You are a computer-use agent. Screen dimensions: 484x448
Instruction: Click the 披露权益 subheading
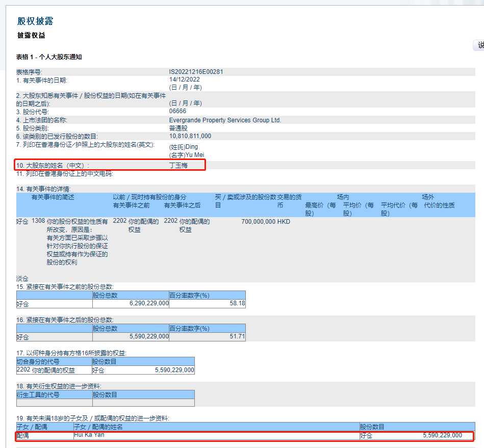coord(31,36)
